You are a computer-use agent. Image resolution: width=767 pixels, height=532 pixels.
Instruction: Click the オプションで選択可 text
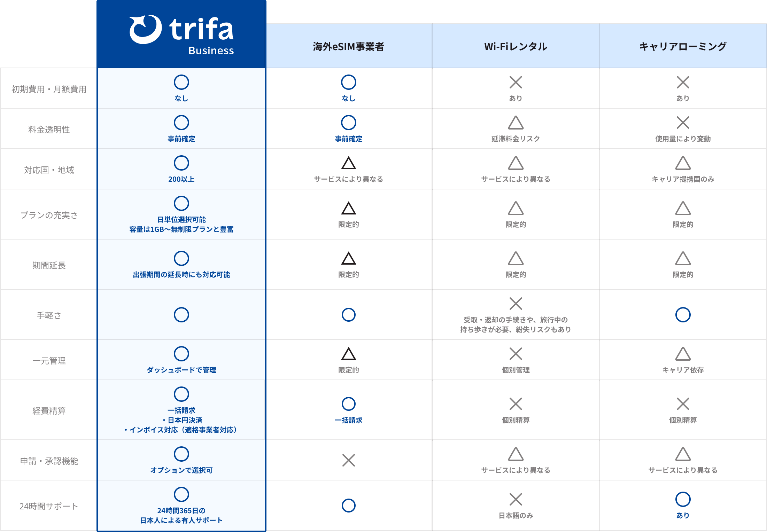tap(181, 470)
